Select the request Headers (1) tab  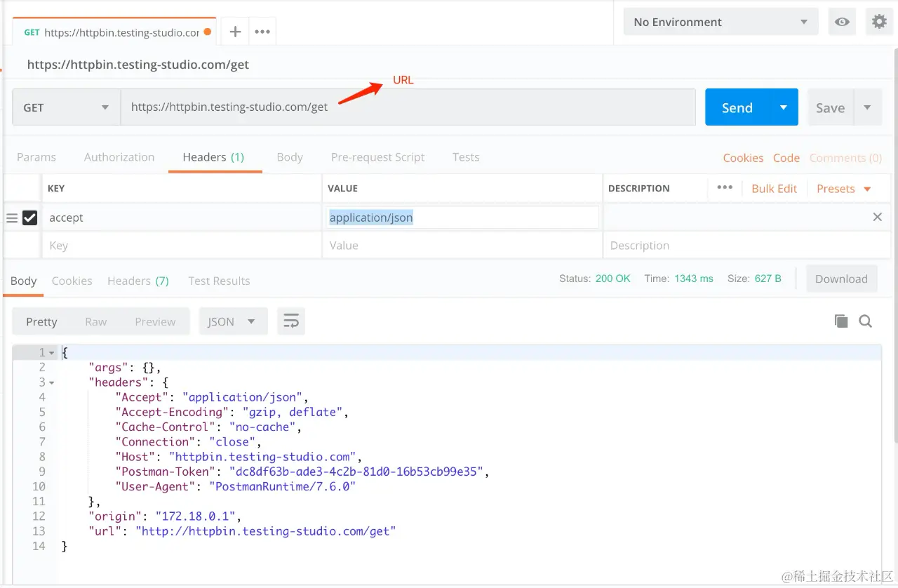click(213, 157)
